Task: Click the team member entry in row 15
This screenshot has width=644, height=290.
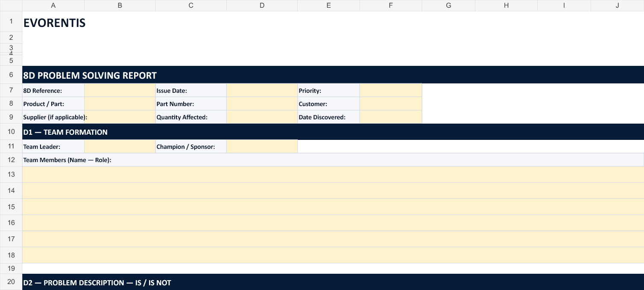Action: pos(333,207)
